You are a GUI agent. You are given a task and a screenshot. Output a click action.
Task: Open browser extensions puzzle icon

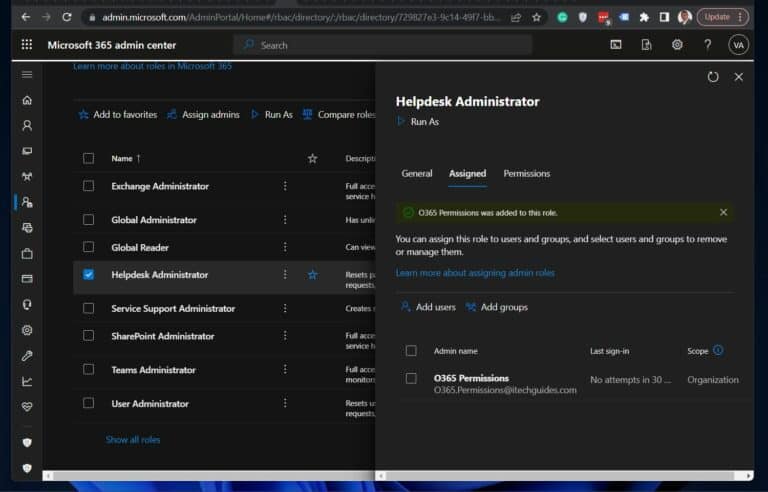pos(644,17)
